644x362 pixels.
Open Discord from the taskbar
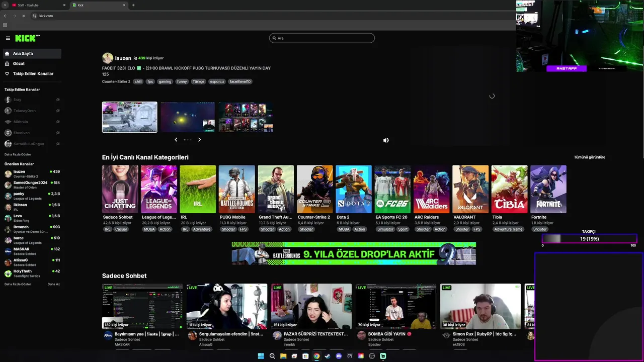[339, 356]
